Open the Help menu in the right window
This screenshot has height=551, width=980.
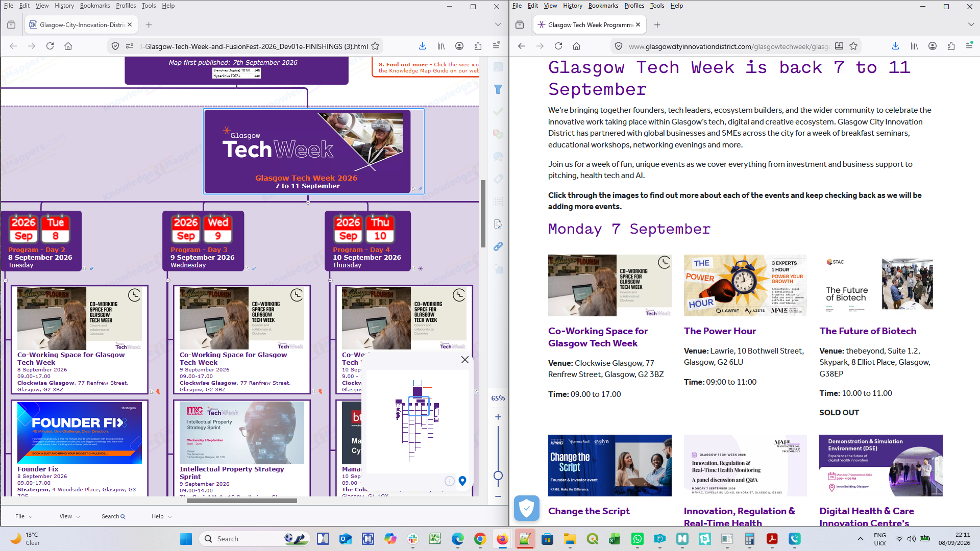click(x=677, y=6)
